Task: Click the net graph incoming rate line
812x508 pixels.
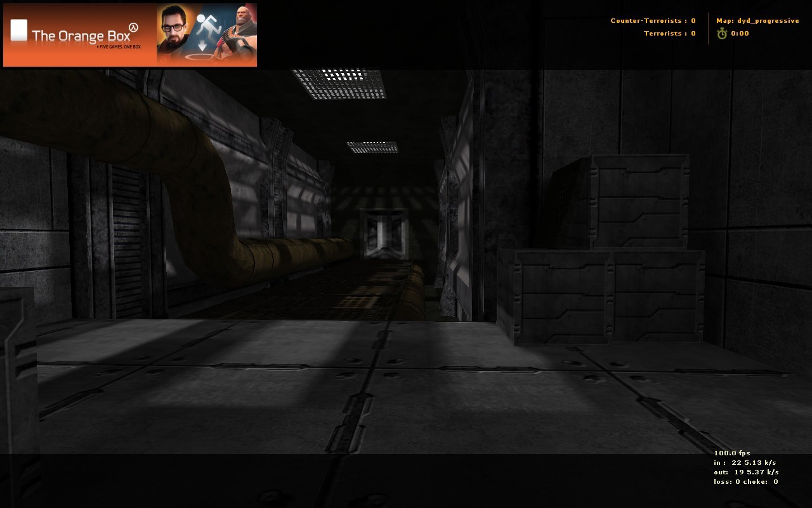Action: pos(745,463)
